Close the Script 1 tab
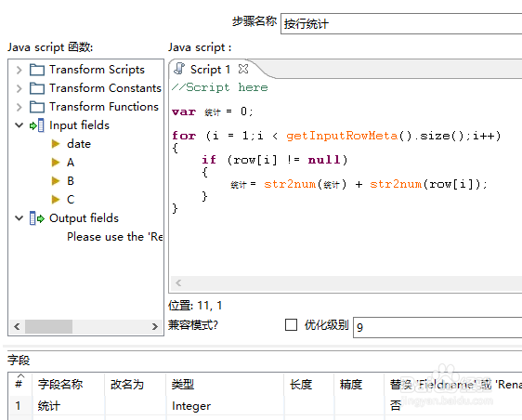Image resolution: width=522 pixels, height=420 pixels. tap(243, 69)
